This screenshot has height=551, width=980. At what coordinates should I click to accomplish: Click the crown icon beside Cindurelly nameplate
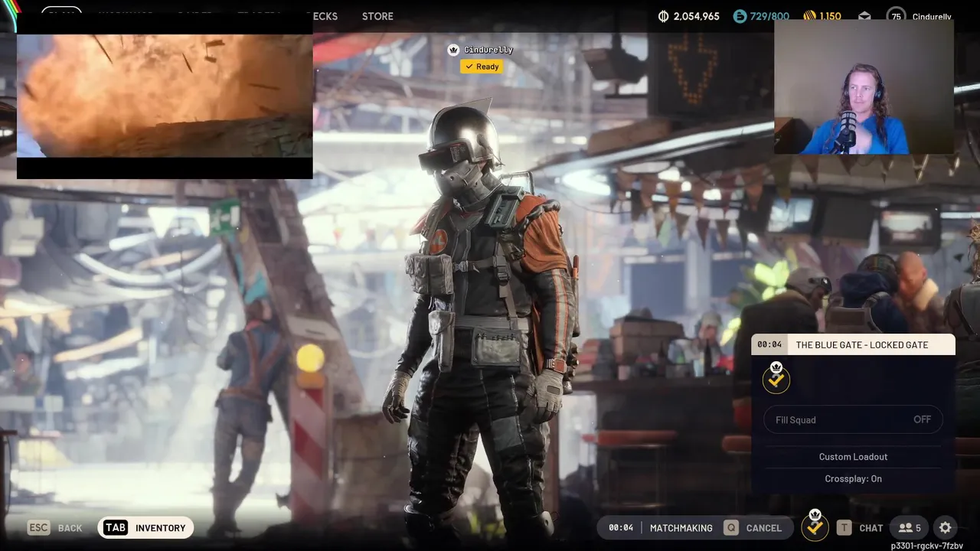click(x=453, y=50)
